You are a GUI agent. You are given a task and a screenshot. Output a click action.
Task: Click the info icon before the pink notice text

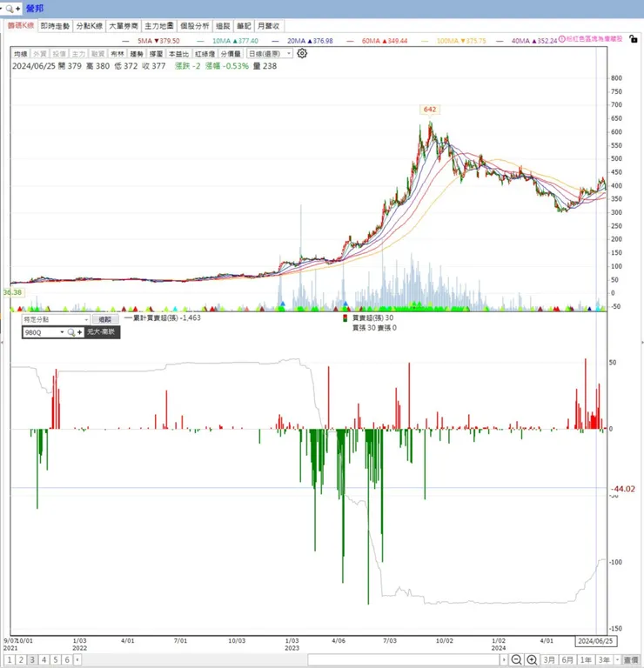point(561,39)
